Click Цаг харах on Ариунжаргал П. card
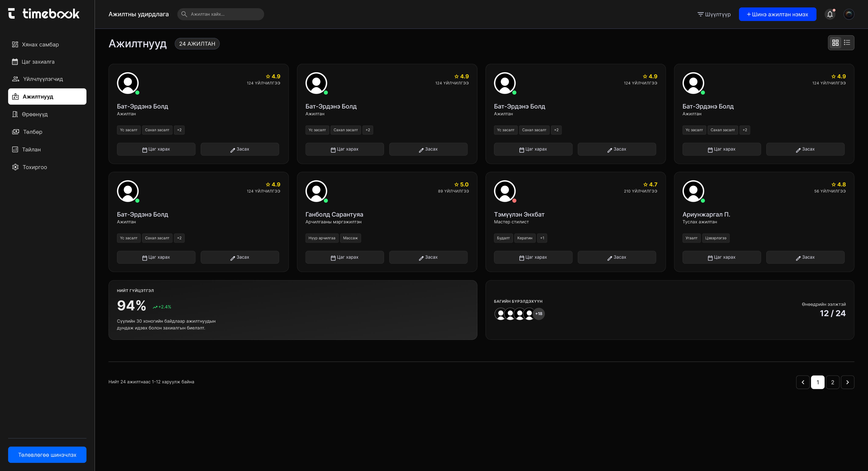Screen dimensions: 868x471 tap(721, 257)
